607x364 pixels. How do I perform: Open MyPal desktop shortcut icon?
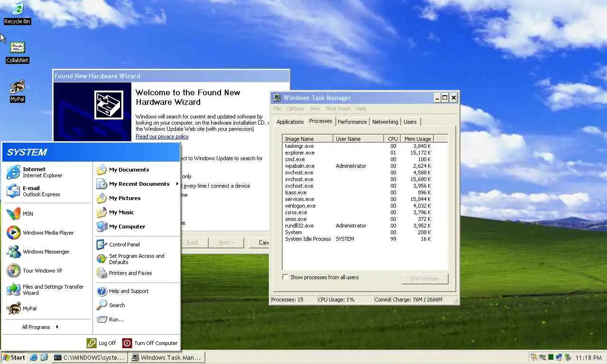pos(17,87)
